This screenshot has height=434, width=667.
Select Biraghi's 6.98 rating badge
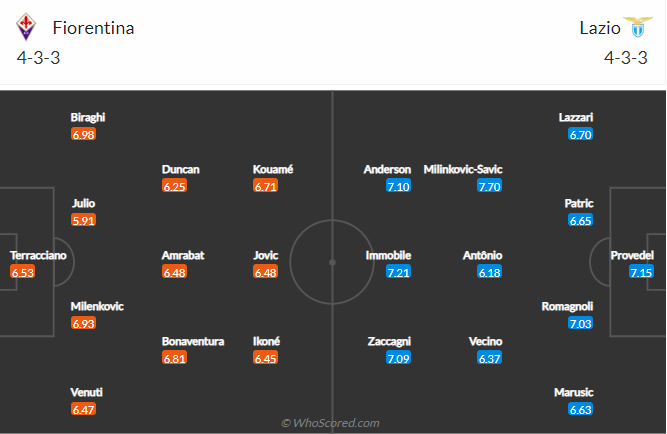click(x=83, y=134)
